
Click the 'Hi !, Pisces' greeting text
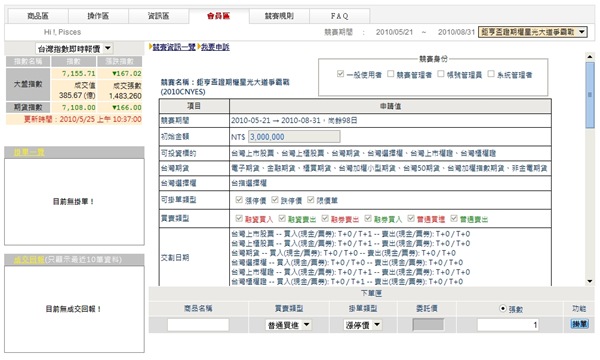click(x=62, y=32)
